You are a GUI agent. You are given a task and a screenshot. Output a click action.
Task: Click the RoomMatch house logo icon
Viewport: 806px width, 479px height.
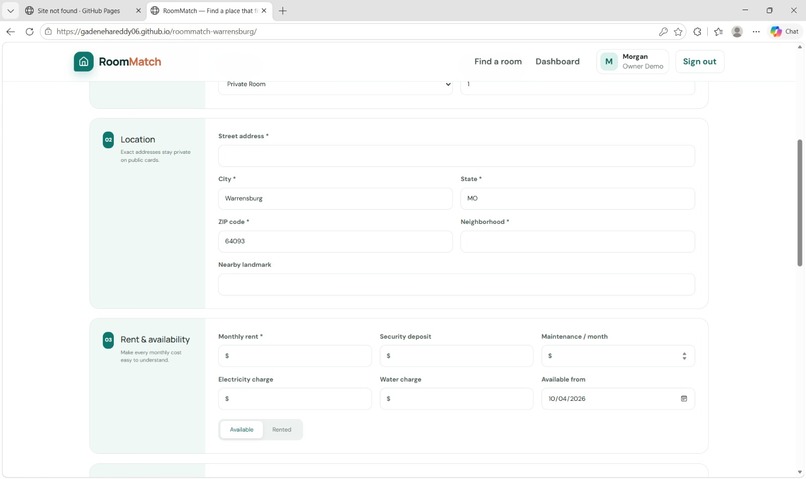pyautogui.click(x=83, y=62)
